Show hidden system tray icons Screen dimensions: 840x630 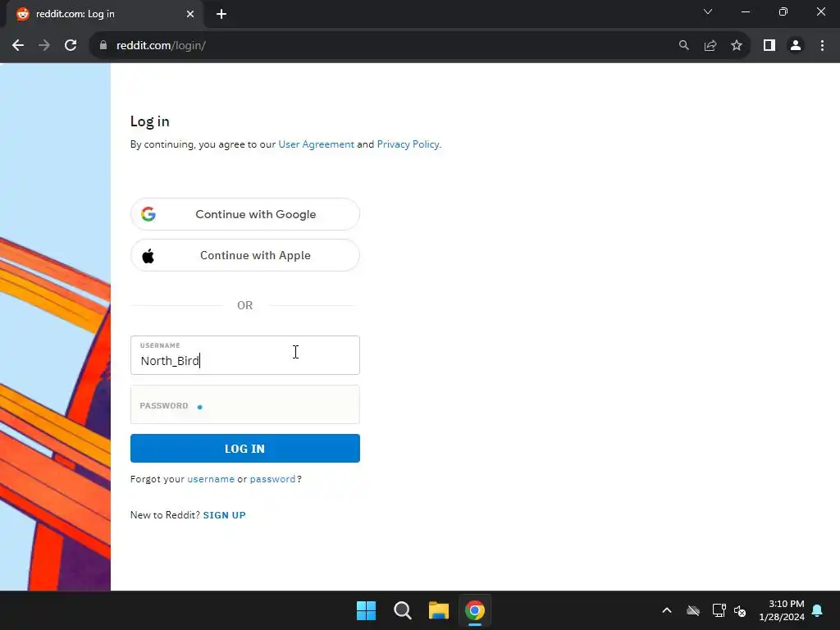point(666,610)
